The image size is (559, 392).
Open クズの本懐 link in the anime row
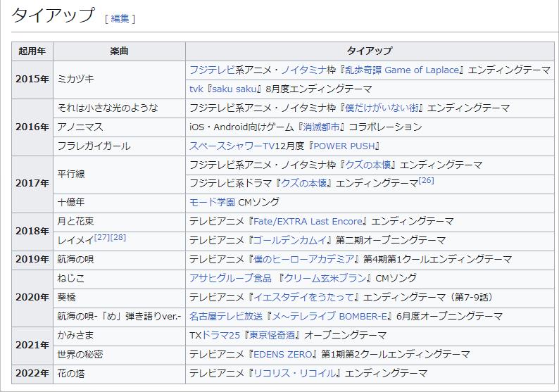point(368,165)
